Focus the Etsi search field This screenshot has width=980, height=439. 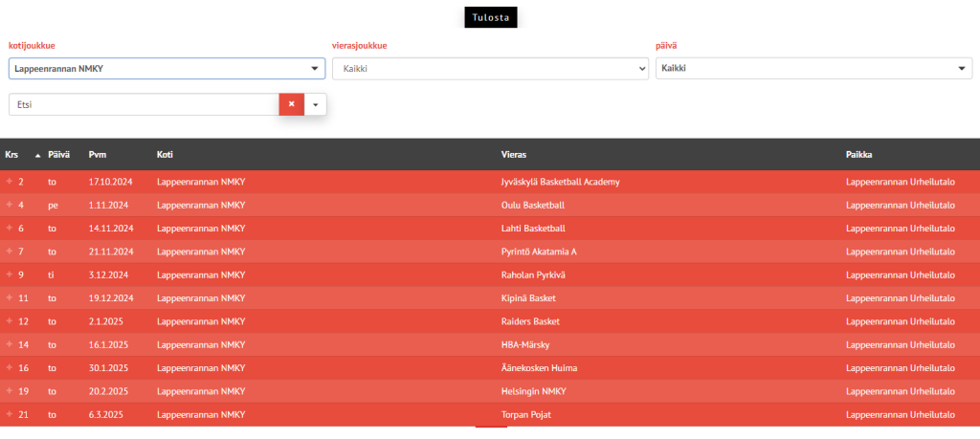pos(144,105)
